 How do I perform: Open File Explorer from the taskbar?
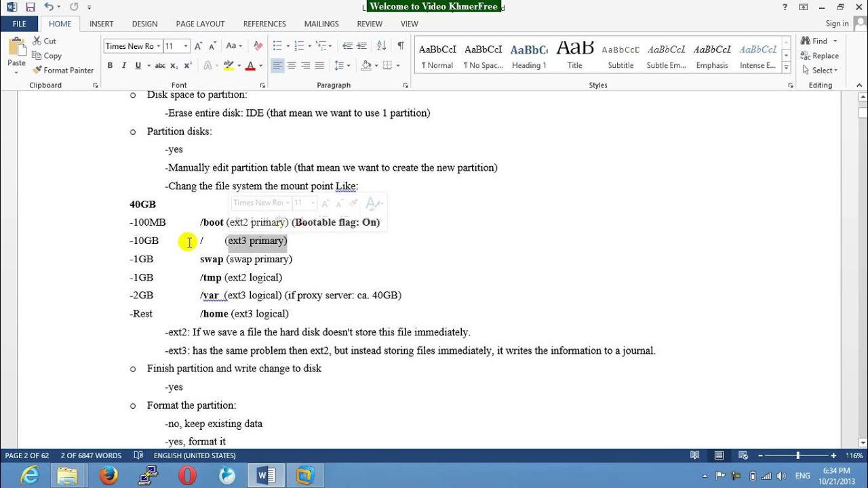(x=68, y=476)
